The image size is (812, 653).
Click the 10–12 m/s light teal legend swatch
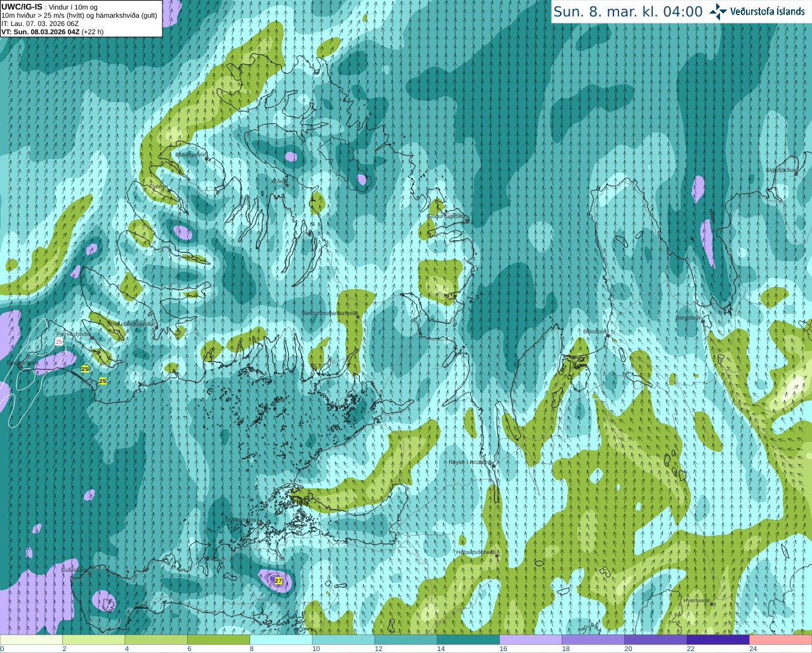pyautogui.click(x=344, y=640)
